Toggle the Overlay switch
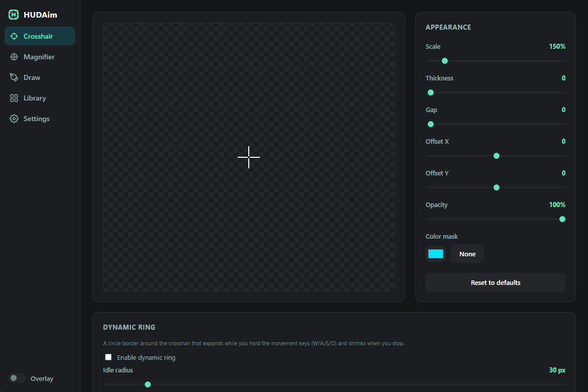The height and width of the screenshot is (392, 588). pos(17,378)
